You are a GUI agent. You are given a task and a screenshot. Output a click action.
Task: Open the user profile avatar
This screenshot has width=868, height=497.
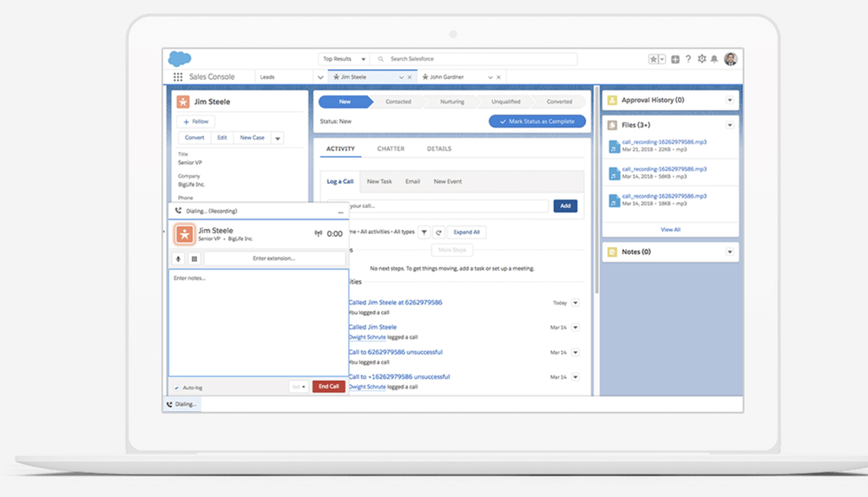tap(731, 59)
